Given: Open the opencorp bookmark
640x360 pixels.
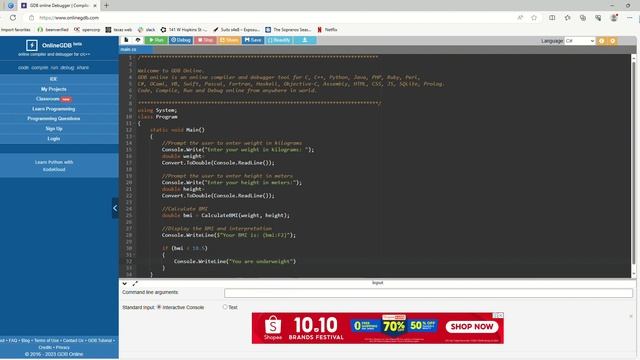Looking at the screenshot, I should (x=87, y=30).
